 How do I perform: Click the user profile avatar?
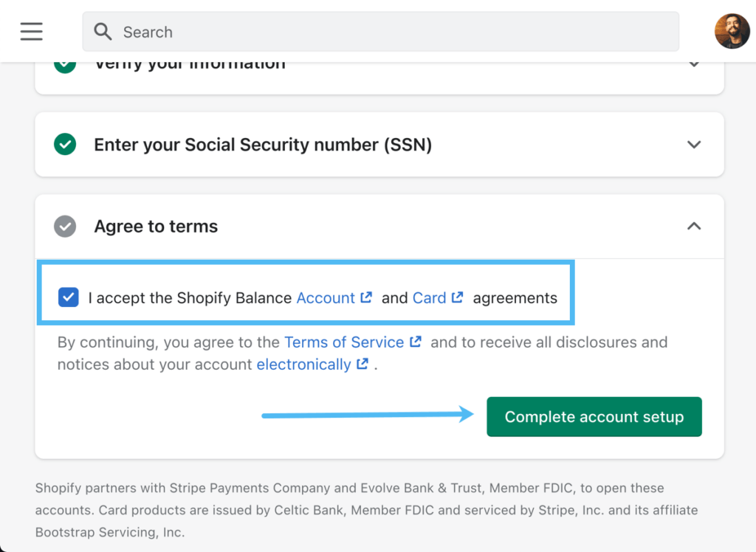[x=732, y=32]
